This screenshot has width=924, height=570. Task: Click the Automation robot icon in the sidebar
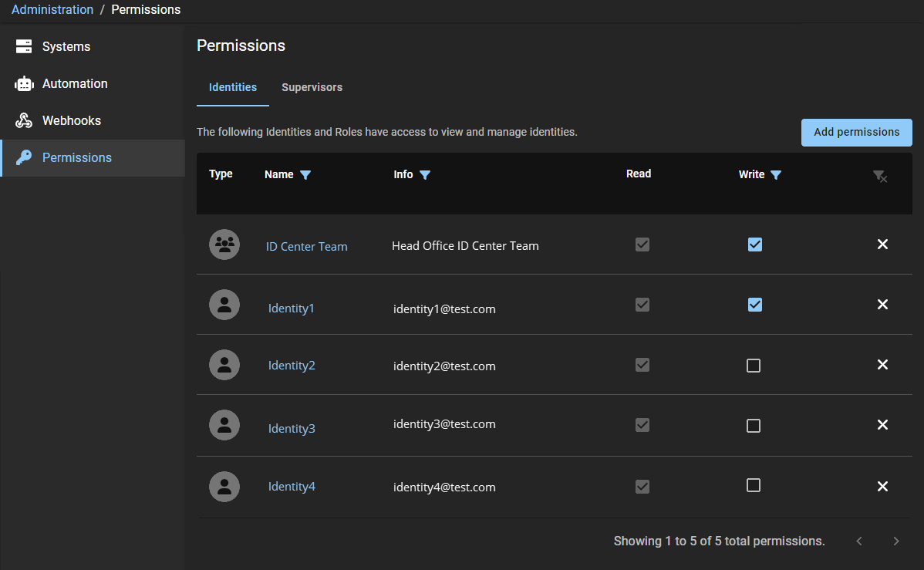click(24, 84)
